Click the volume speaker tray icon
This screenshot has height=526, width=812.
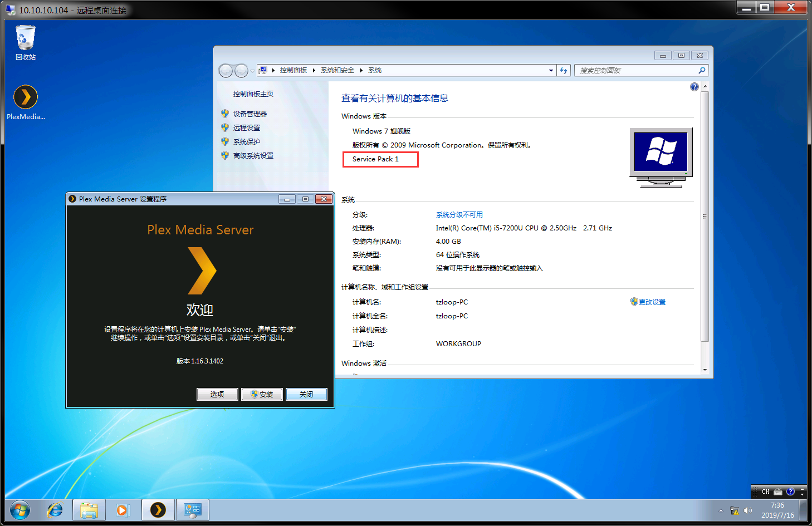point(748,510)
